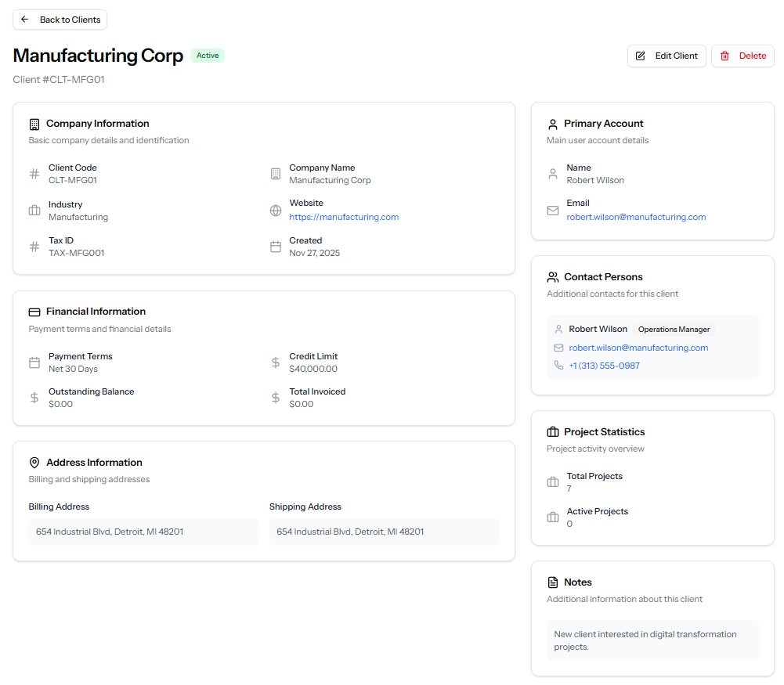Open the https://manufacturing.com website link
This screenshot has height=685, width=784.
coord(344,217)
